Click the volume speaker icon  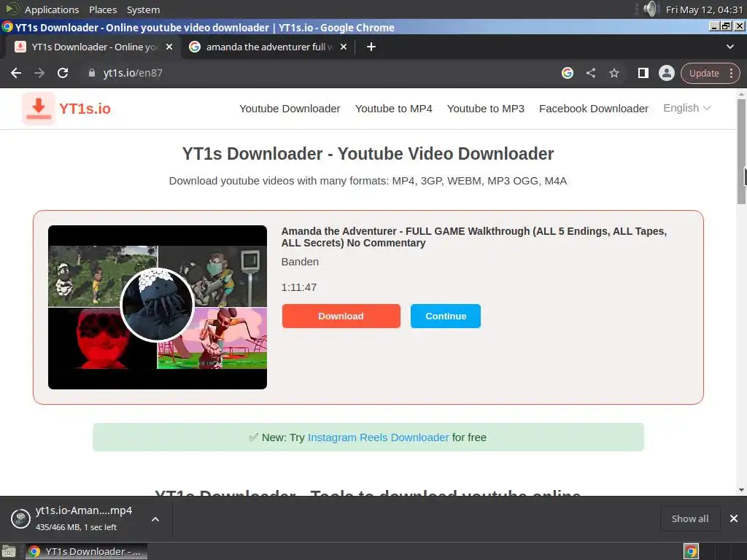(x=650, y=9)
